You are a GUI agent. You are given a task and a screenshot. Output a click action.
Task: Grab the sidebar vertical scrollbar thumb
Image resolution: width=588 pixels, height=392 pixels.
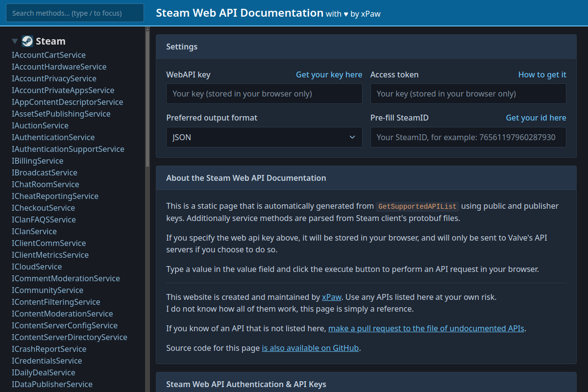click(x=147, y=98)
